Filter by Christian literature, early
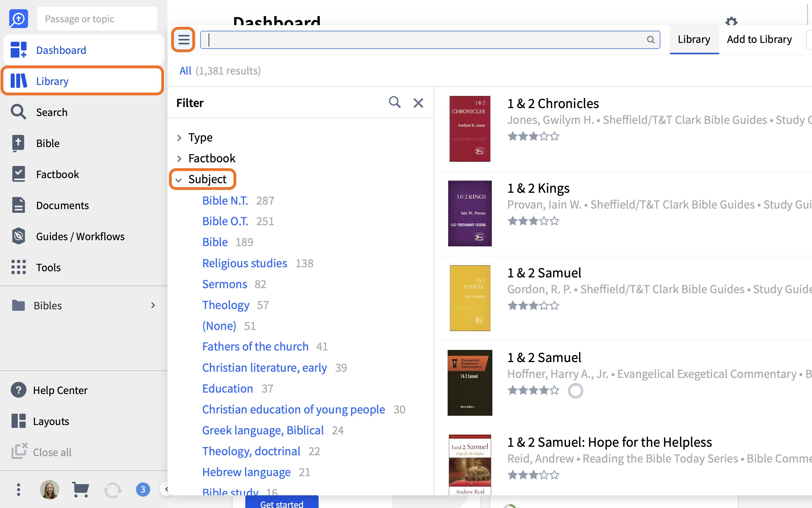This screenshot has width=812, height=508. coord(264,367)
